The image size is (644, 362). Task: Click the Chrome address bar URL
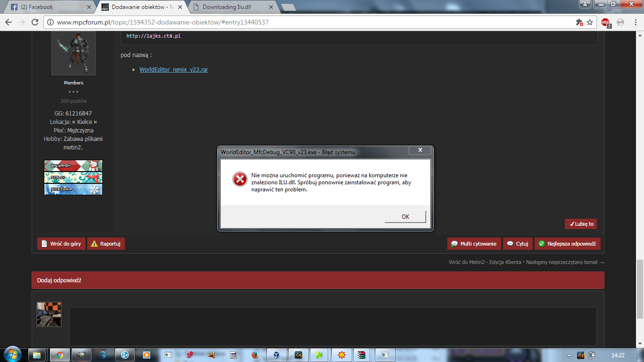[163, 22]
